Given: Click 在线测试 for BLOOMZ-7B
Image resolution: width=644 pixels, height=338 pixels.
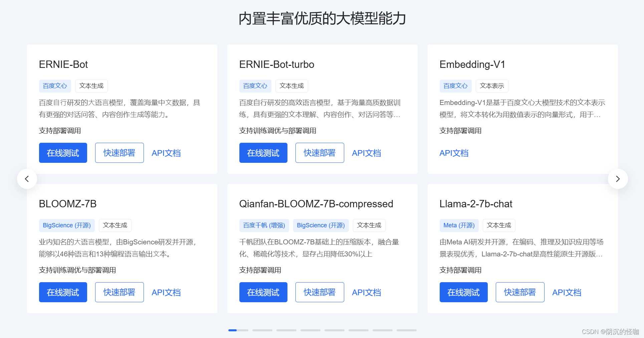Looking at the screenshot, I should point(63,292).
